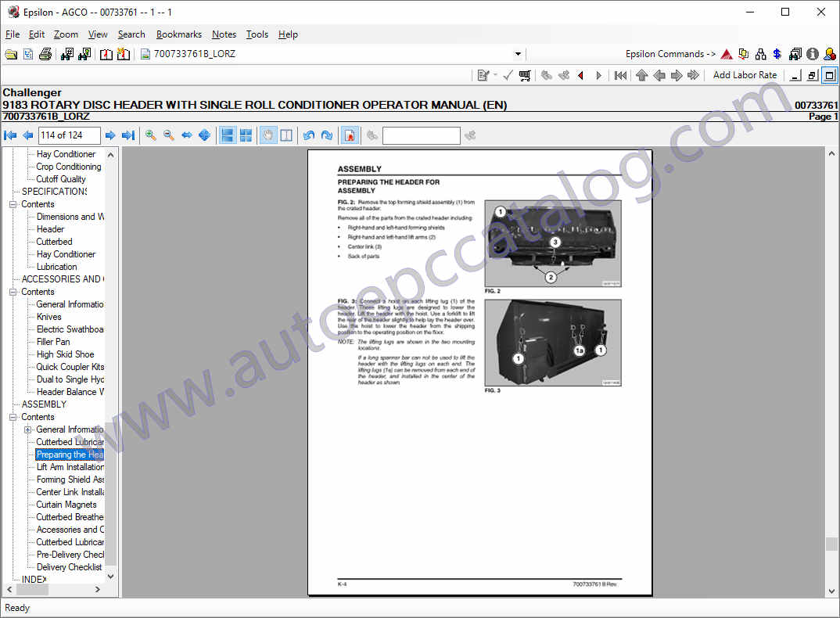Rotate the page counterclockwise
840x618 pixels.
pos(309,135)
